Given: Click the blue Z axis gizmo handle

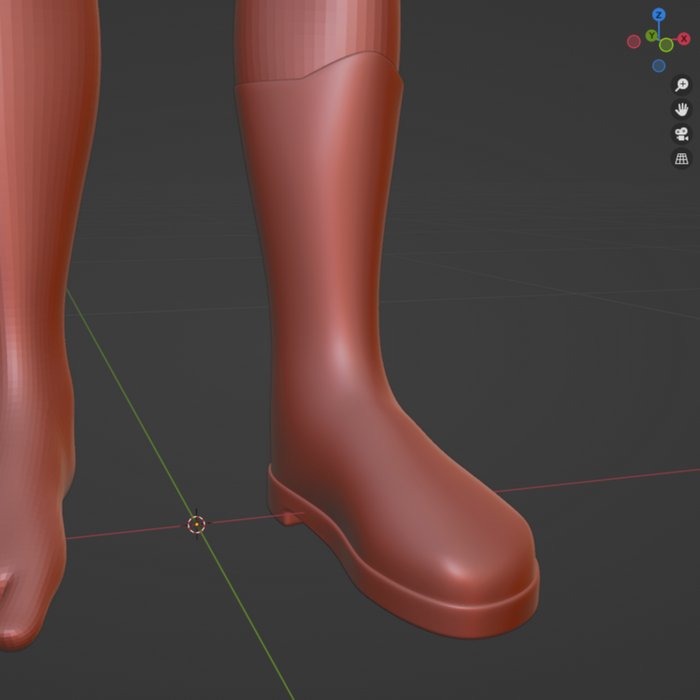Looking at the screenshot, I should pyautogui.click(x=659, y=15).
